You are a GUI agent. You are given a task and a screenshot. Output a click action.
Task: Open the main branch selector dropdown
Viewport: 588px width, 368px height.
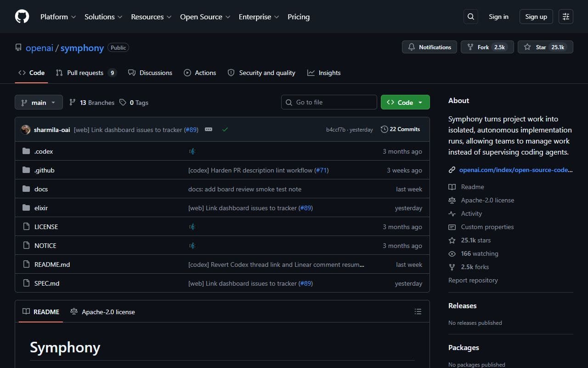[x=39, y=102]
